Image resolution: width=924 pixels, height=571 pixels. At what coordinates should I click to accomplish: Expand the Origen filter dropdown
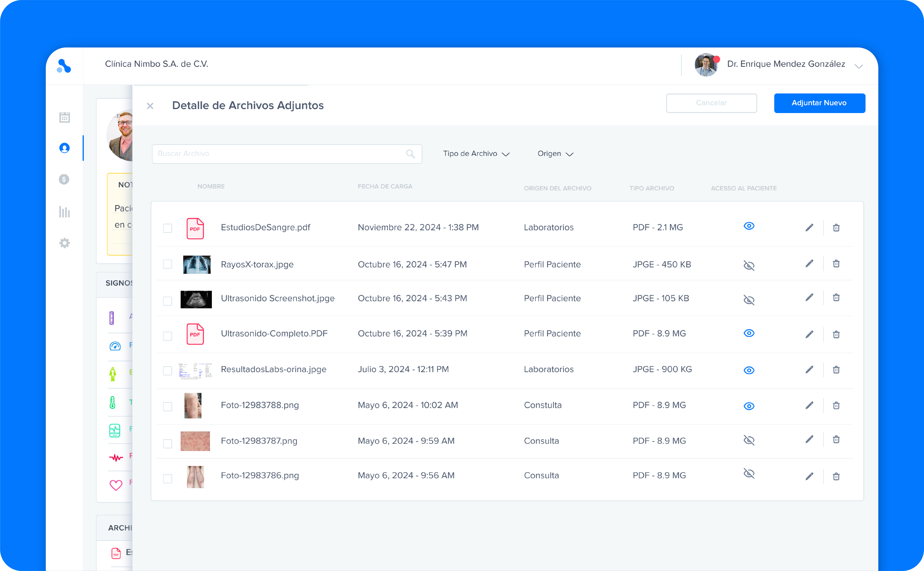pos(555,154)
